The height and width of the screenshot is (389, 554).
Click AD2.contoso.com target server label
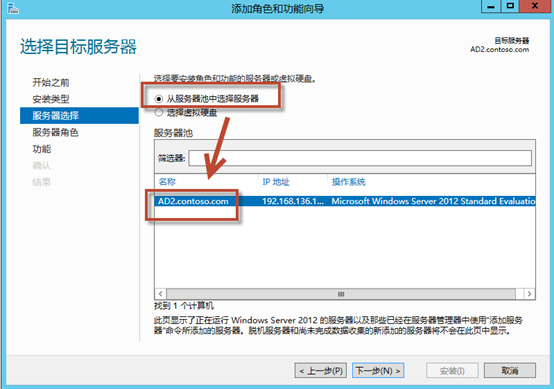[499, 49]
